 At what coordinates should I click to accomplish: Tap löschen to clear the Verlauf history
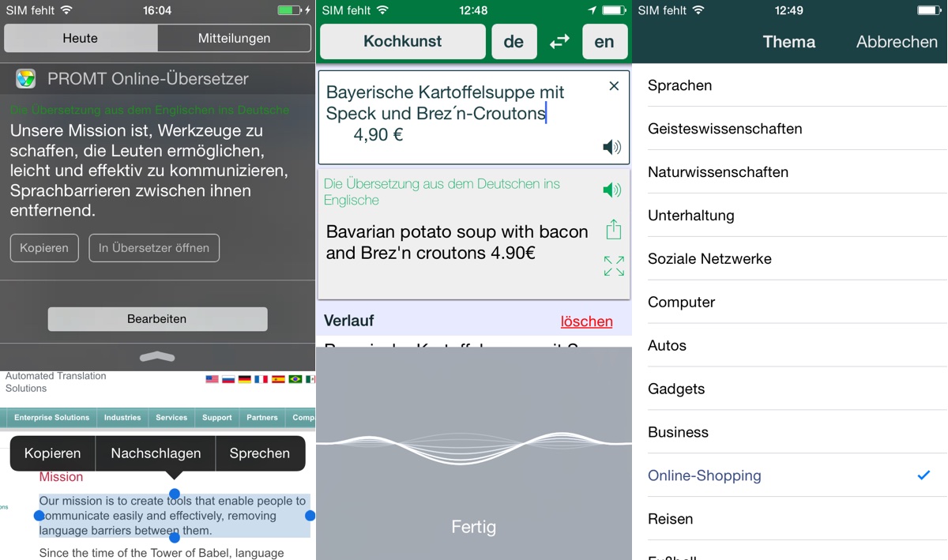coord(586,321)
